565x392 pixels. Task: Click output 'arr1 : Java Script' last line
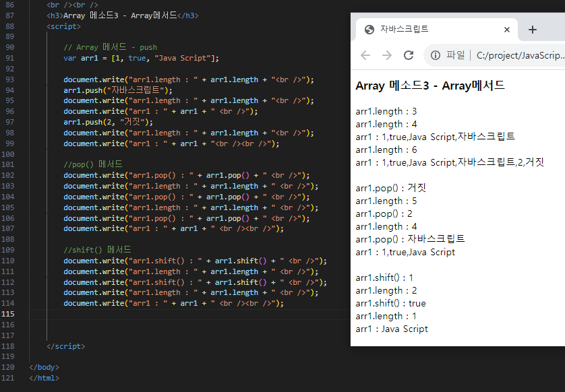(x=392, y=329)
